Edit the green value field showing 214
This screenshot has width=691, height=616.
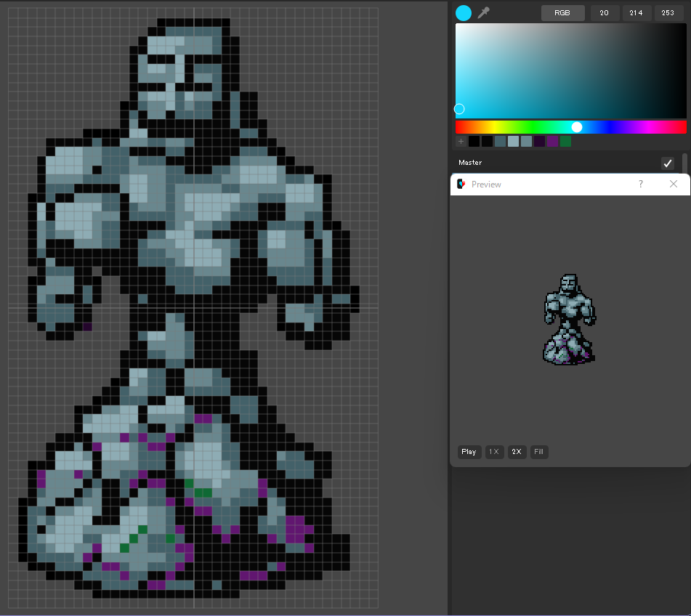click(636, 13)
